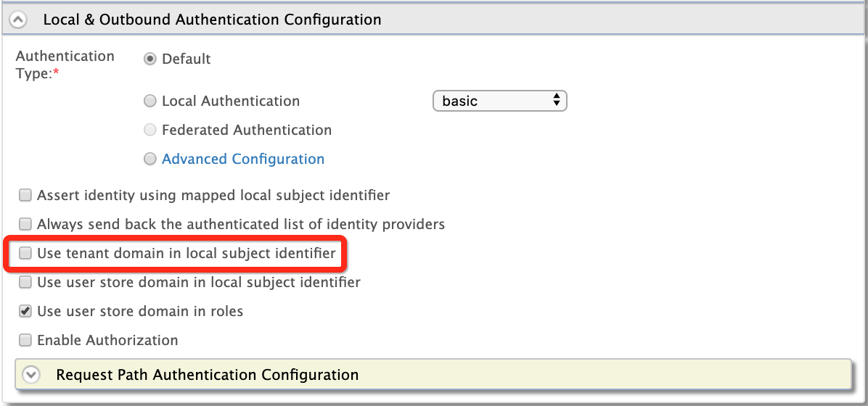
Task: Select the Default authentication type
Action: pyautogui.click(x=150, y=59)
